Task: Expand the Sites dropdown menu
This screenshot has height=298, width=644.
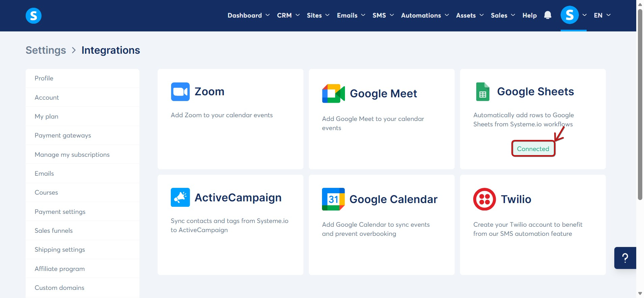Action: (318, 15)
